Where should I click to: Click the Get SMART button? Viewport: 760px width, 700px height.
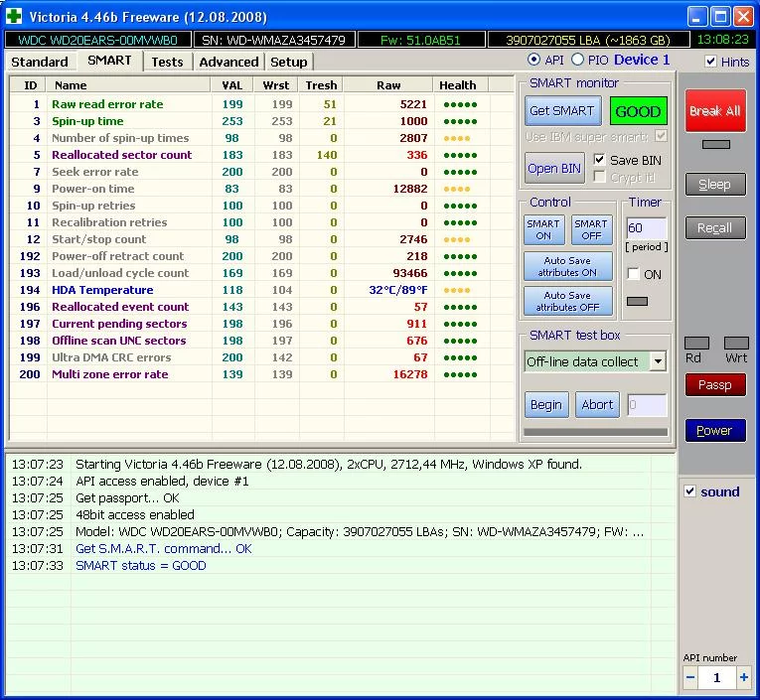[561, 111]
